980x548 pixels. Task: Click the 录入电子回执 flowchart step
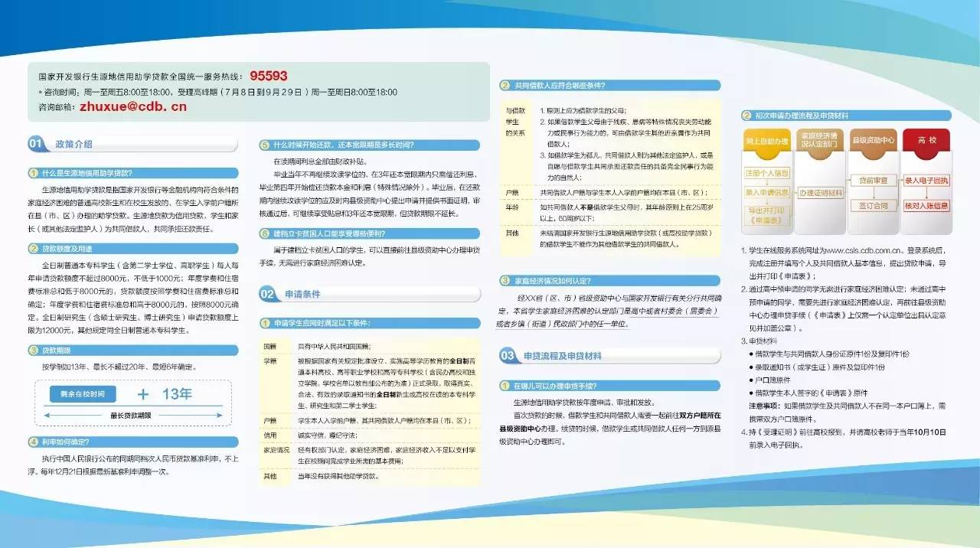[x=926, y=181]
